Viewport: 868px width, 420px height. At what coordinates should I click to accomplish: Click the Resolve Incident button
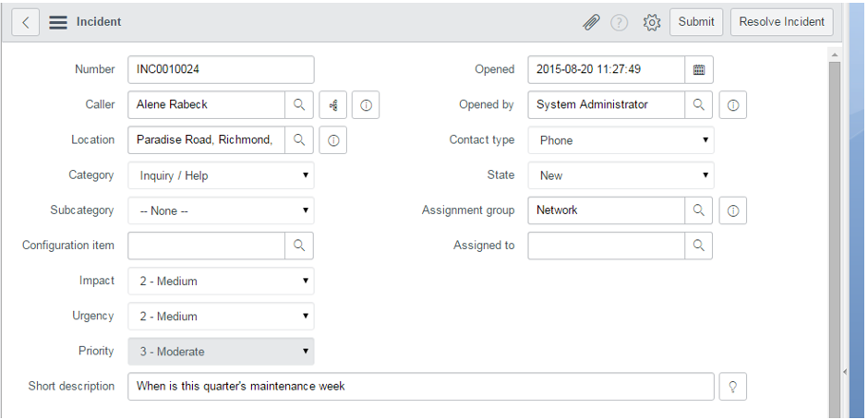point(781,22)
